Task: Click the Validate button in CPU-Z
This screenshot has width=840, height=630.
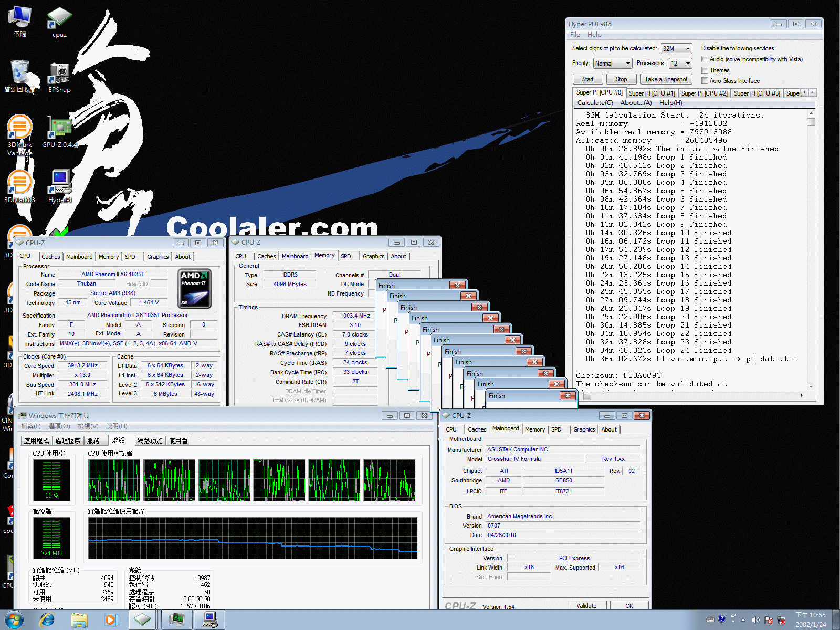Action: point(586,606)
